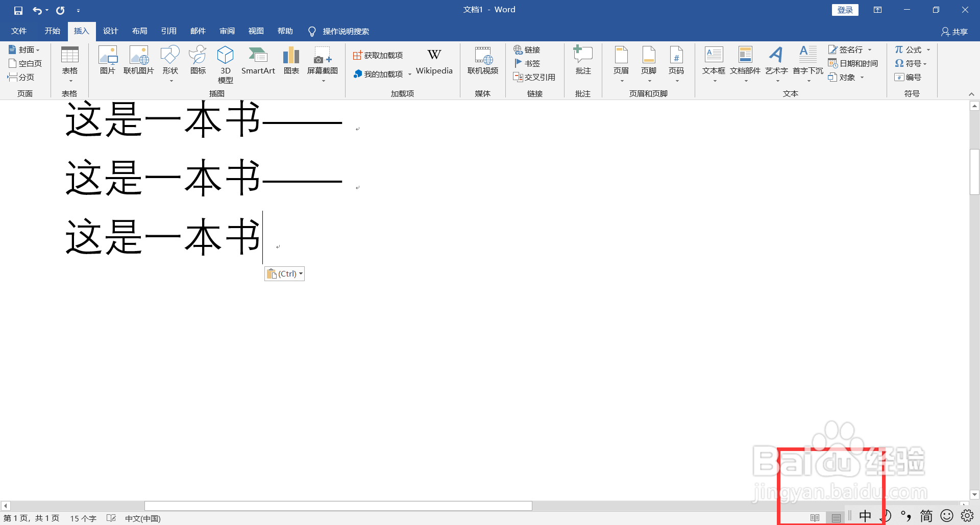The width and height of the screenshot is (980, 525).
Task: Click the 中文(中国) language indicator
Action: pyautogui.click(x=143, y=518)
